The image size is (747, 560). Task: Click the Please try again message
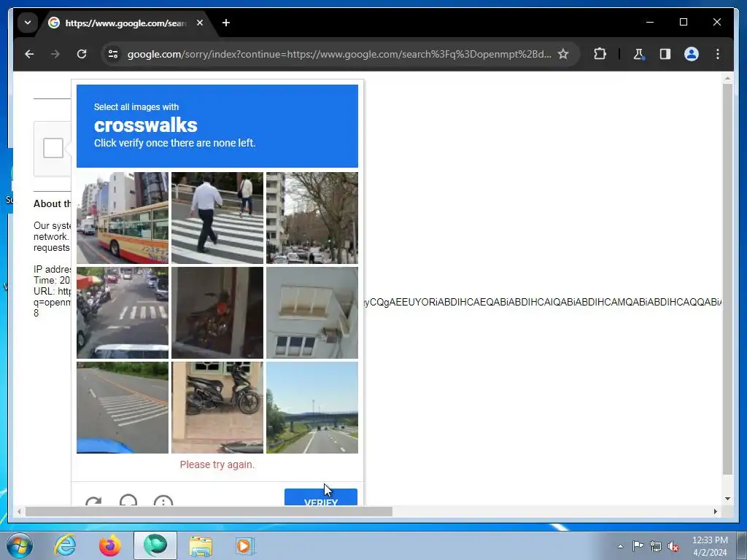[217, 464]
